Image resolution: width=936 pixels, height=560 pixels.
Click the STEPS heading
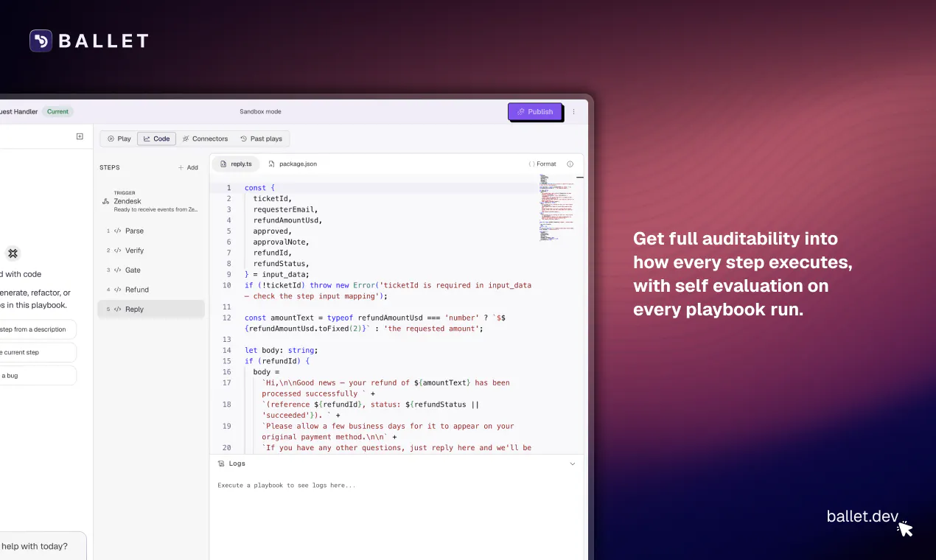click(110, 167)
